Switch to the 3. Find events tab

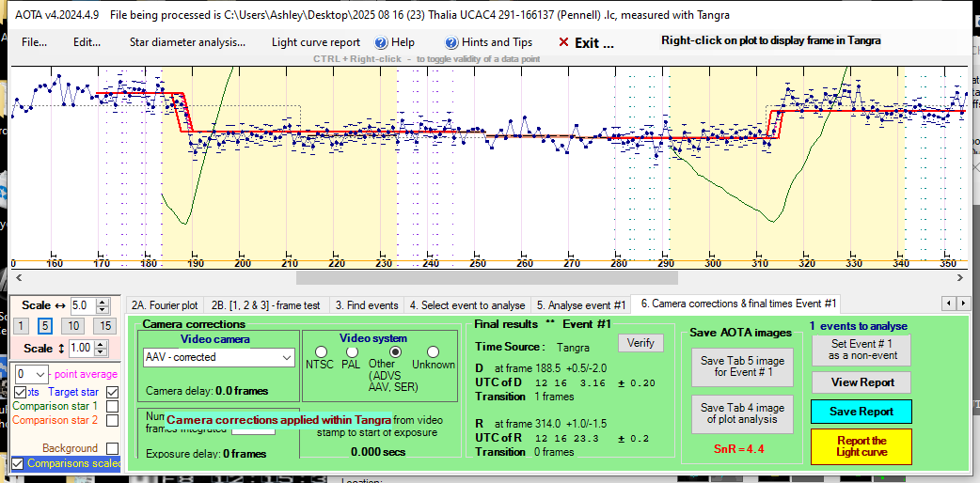point(371,305)
